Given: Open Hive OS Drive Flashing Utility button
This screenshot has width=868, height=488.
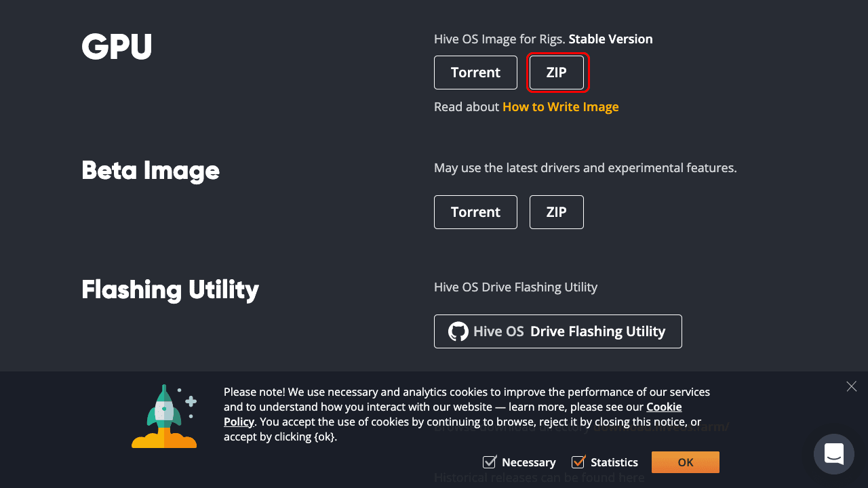Looking at the screenshot, I should pyautogui.click(x=557, y=331).
